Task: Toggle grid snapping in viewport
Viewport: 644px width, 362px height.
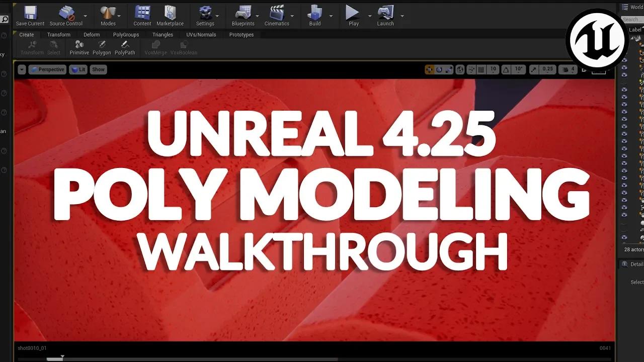Action: pyautogui.click(x=481, y=69)
